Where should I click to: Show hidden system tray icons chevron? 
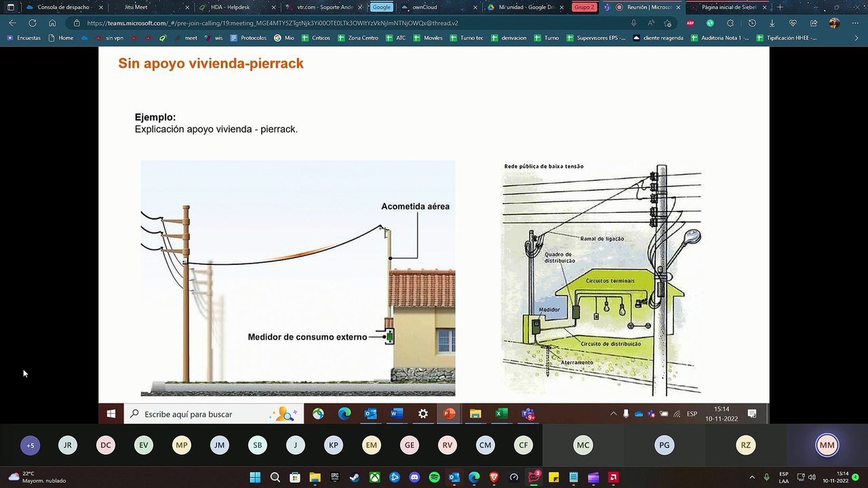click(x=751, y=477)
